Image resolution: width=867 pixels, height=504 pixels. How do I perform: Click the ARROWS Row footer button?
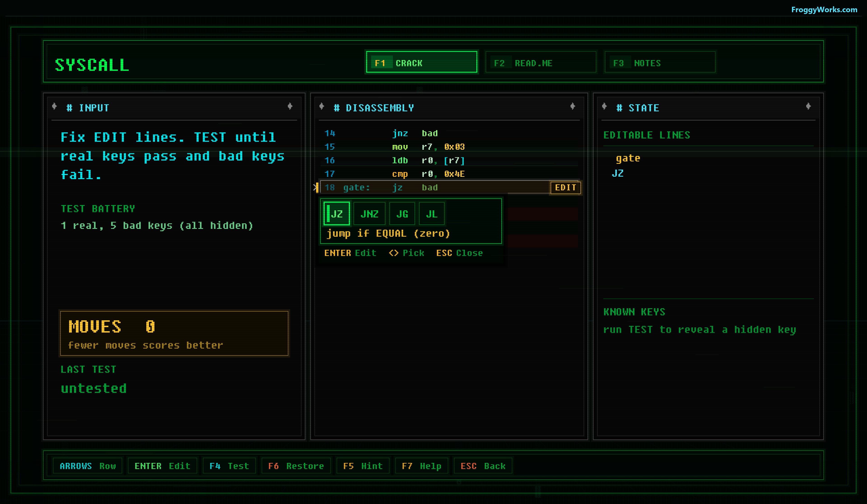(x=87, y=466)
